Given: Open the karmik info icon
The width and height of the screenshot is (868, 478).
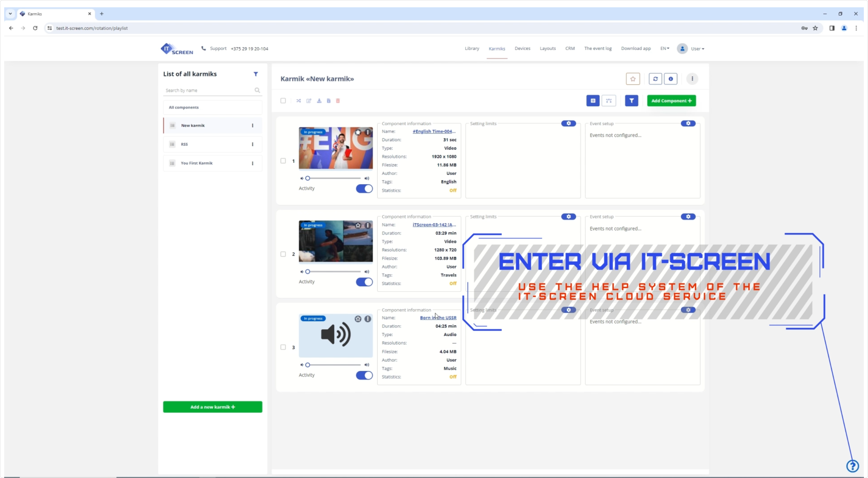Looking at the screenshot, I should click(x=670, y=79).
